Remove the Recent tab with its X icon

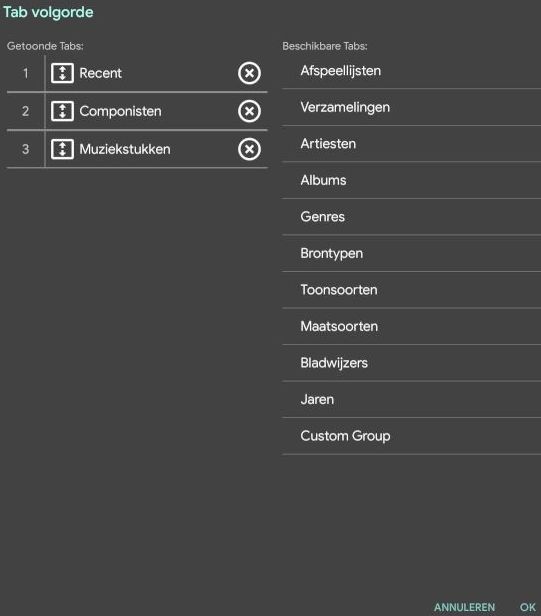click(249, 73)
